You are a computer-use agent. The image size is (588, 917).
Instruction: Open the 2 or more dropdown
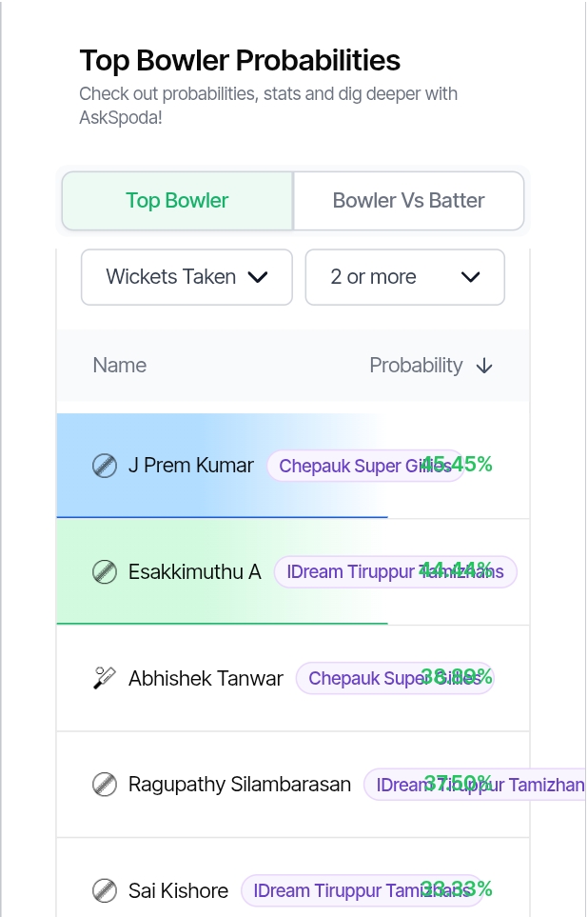click(x=405, y=277)
